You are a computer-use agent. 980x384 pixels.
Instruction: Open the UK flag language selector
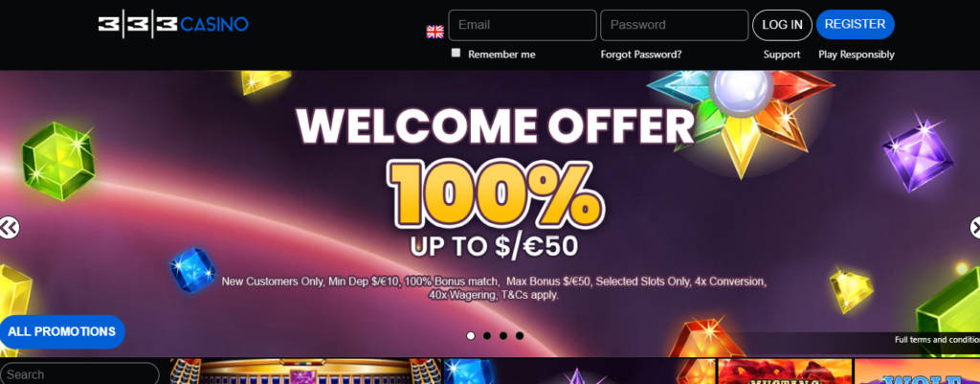435,32
